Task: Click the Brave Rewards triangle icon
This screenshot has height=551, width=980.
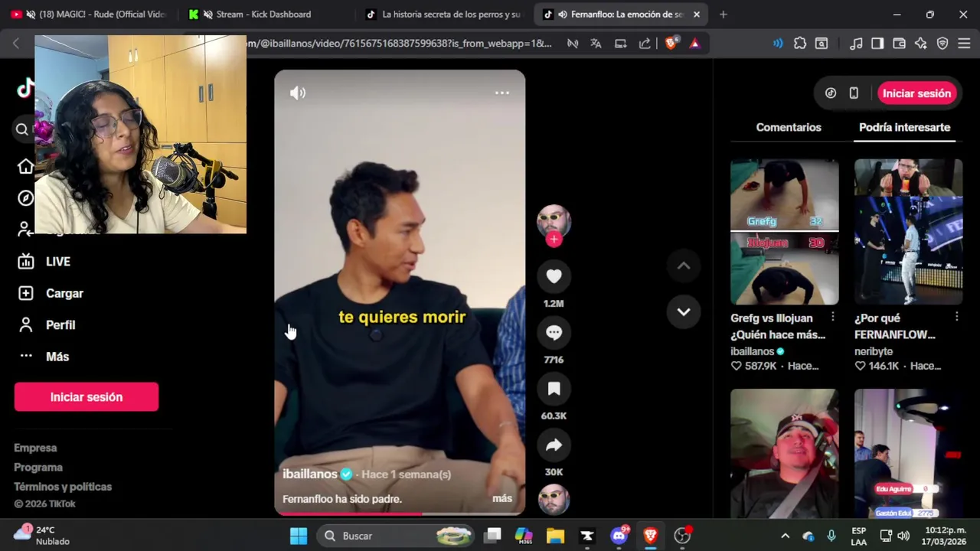Action: tap(694, 44)
